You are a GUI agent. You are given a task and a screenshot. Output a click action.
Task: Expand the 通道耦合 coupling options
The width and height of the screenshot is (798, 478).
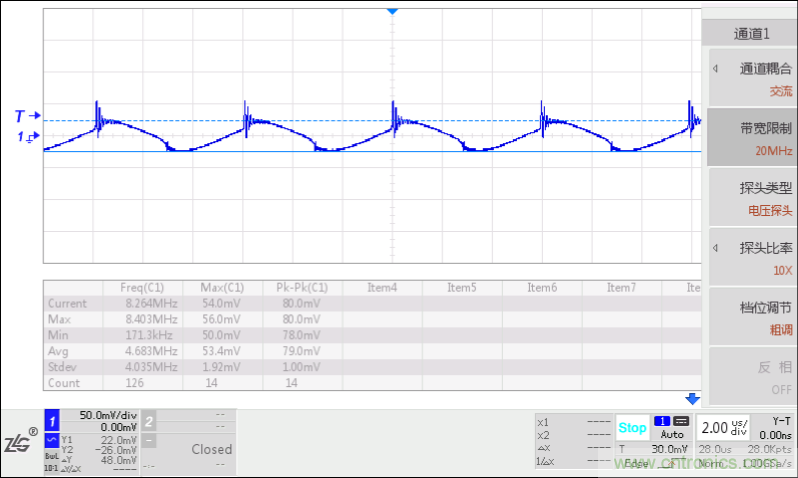pyautogui.click(x=752, y=78)
